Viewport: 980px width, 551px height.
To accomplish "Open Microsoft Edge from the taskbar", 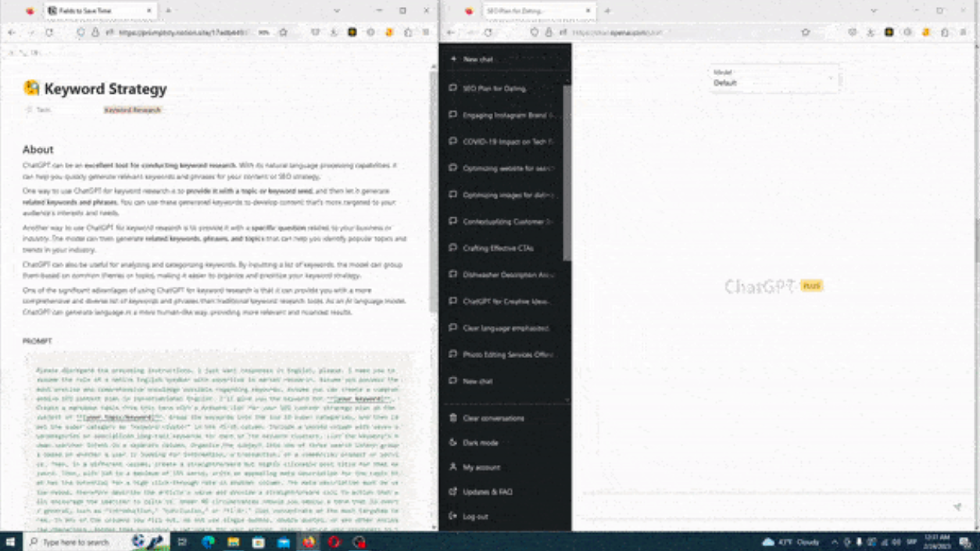I will point(209,542).
